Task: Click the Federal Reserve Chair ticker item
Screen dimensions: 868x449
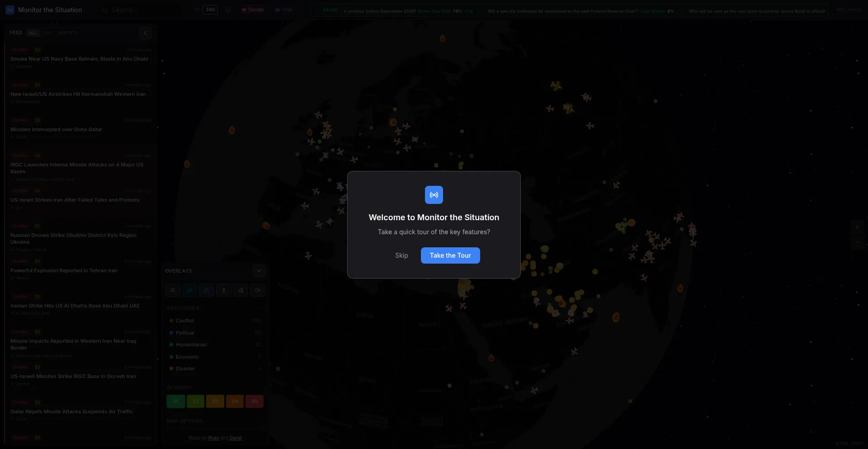Action: coord(580,11)
